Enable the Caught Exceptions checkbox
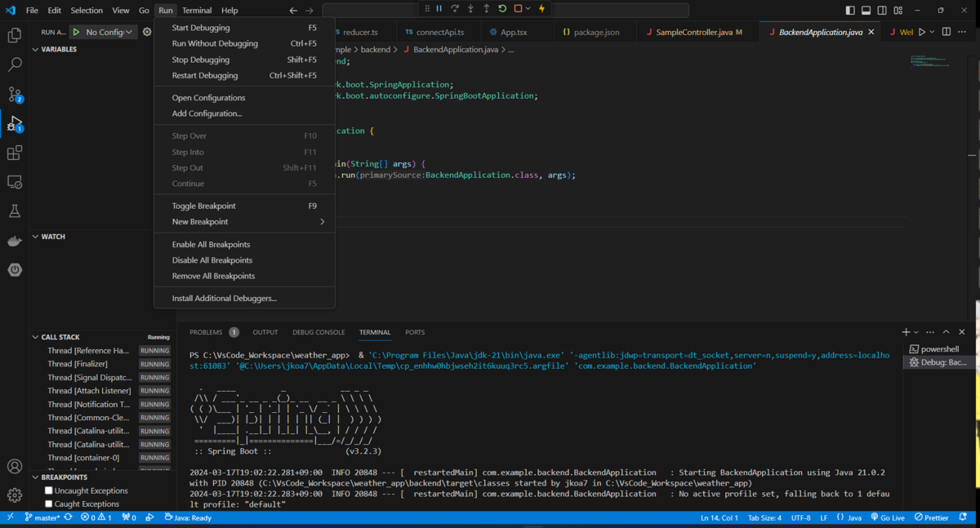The image size is (980, 528). (x=47, y=504)
